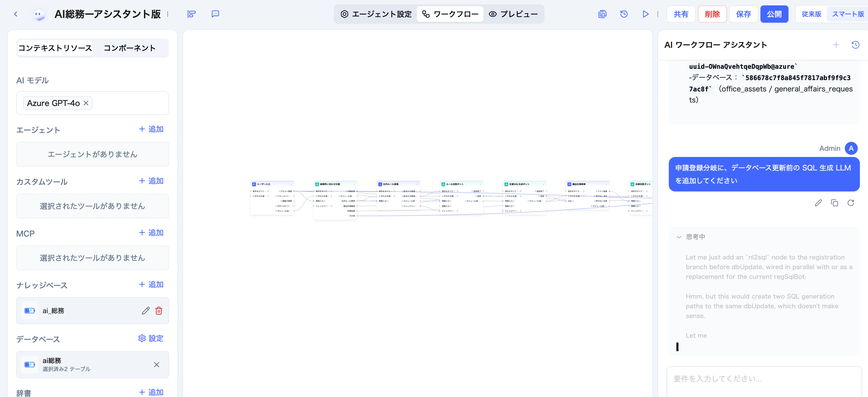Open the AI モデル selection box

[92, 103]
